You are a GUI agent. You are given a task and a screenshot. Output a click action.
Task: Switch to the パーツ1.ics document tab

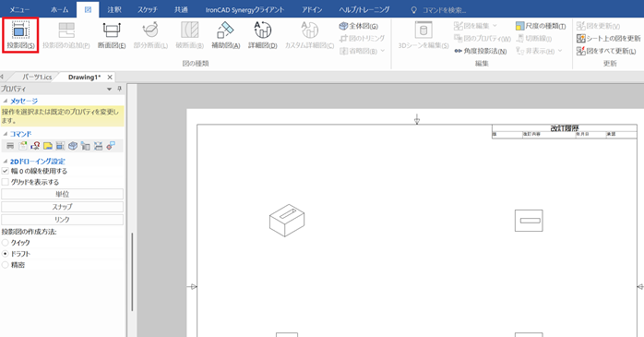point(37,78)
